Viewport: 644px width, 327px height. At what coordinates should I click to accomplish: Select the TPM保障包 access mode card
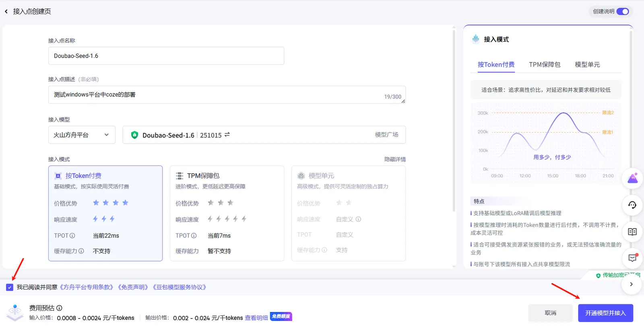(227, 213)
